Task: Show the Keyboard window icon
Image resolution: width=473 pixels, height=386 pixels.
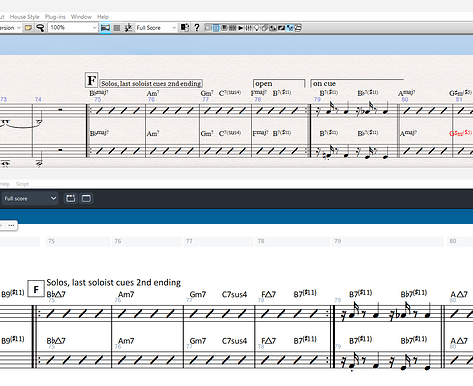Action: click(x=224, y=28)
